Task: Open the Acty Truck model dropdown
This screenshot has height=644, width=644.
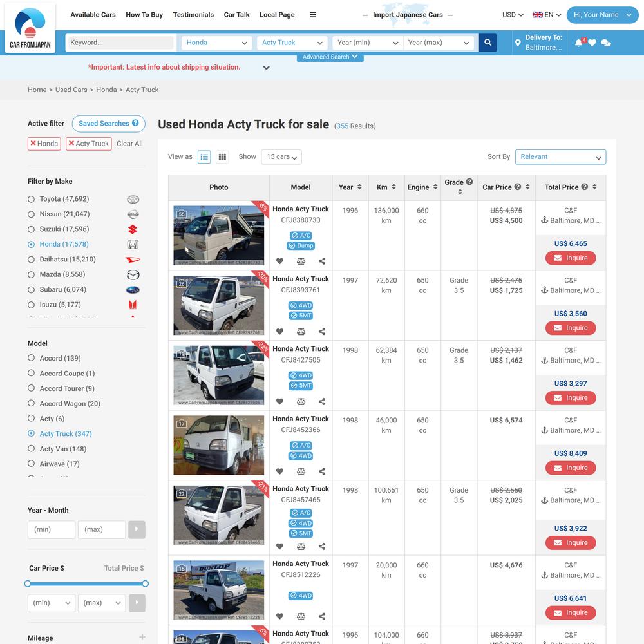Action: (292, 43)
